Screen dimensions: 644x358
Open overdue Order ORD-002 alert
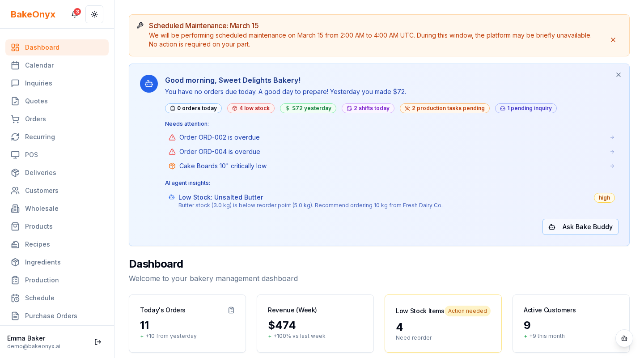[x=219, y=137]
